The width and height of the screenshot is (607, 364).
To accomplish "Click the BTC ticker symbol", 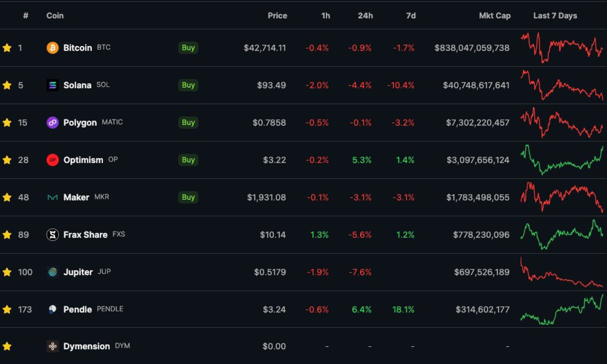I will point(104,47).
